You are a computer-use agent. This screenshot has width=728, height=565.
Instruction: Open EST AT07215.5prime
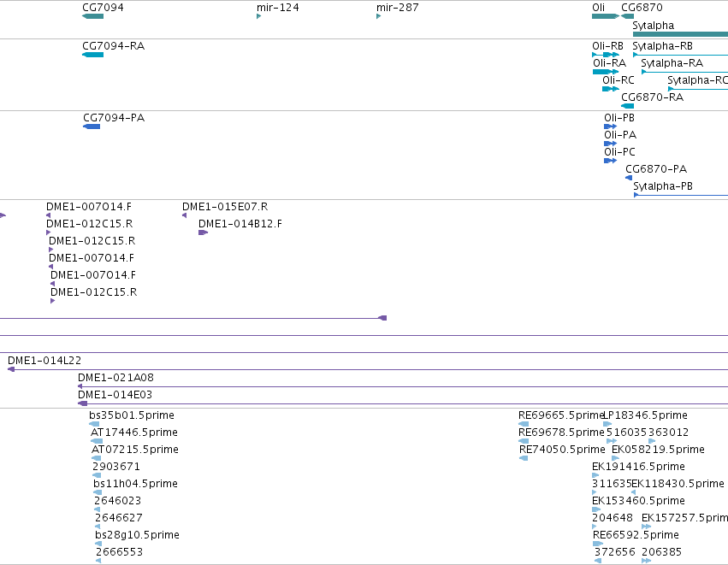[97, 458]
